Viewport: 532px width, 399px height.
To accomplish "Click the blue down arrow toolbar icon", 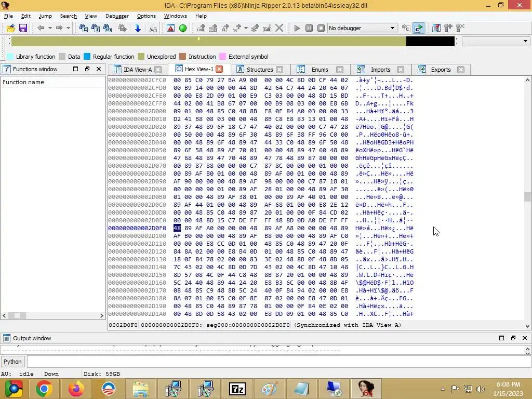I will tap(138, 28).
